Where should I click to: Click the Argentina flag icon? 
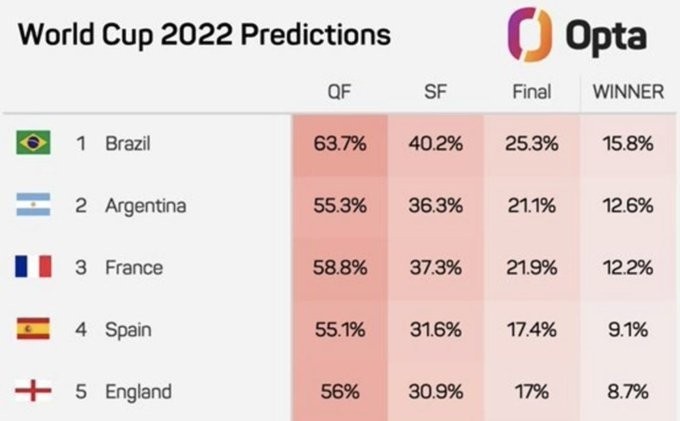click(33, 205)
